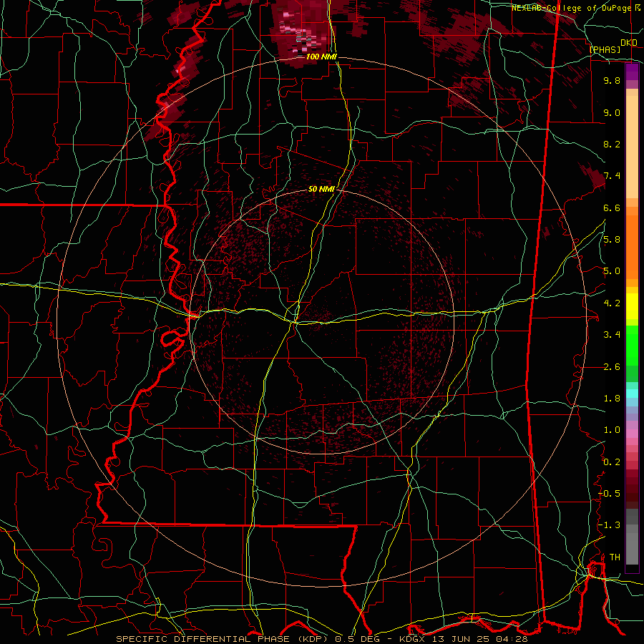Click the [PHAS] legend label

click(x=605, y=49)
